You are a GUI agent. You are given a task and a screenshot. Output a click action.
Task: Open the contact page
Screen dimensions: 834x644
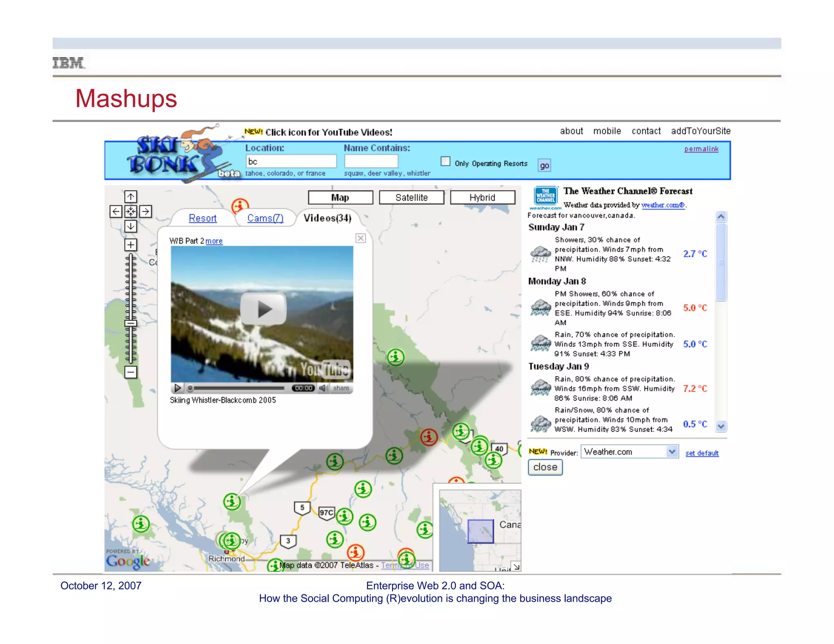point(646,131)
